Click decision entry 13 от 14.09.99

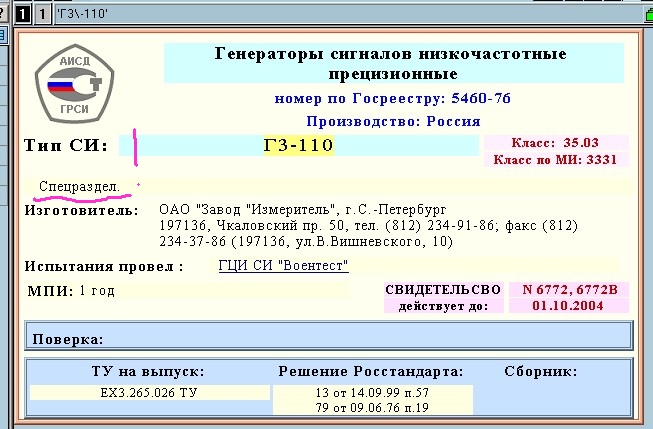click(x=370, y=392)
